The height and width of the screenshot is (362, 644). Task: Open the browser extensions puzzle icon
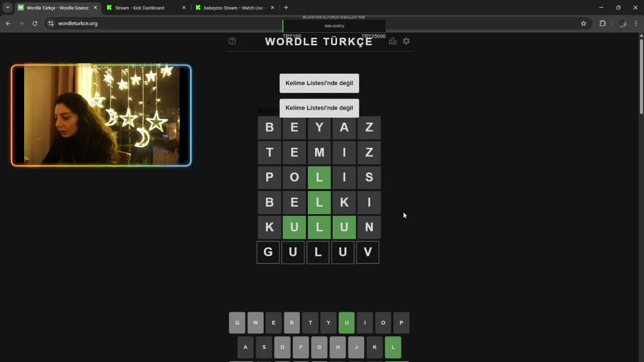point(602,23)
